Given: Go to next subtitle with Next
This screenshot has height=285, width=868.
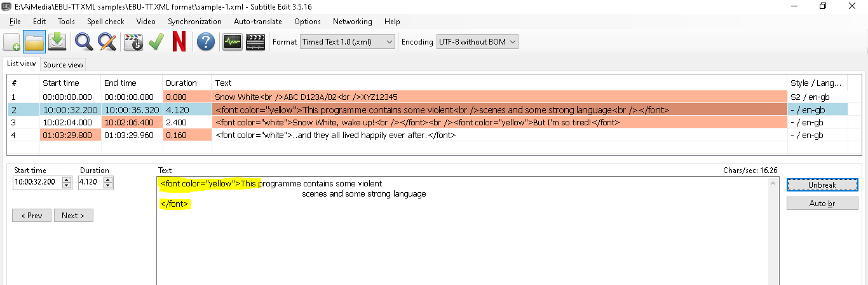Looking at the screenshot, I should (73, 216).
